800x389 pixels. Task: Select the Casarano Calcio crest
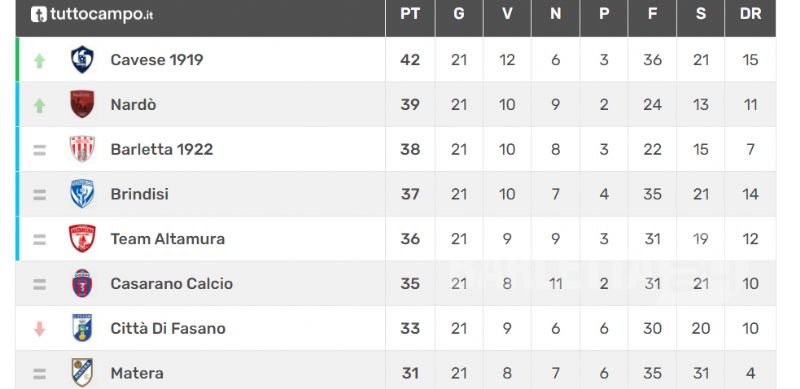coord(82,283)
